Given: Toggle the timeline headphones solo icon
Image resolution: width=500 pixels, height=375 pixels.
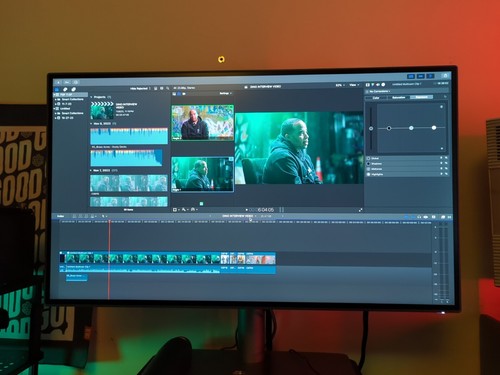Looking at the screenshot, I should tap(419, 217).
